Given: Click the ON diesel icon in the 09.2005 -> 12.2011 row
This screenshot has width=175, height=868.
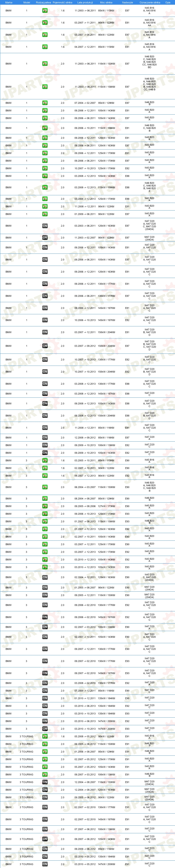Looking at the screenshot, I should [45, 595].
